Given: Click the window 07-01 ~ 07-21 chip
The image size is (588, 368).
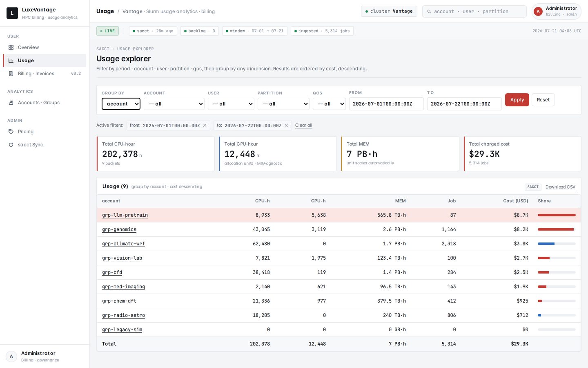Looking at the screenshot, I should click(x=255, y=31).
